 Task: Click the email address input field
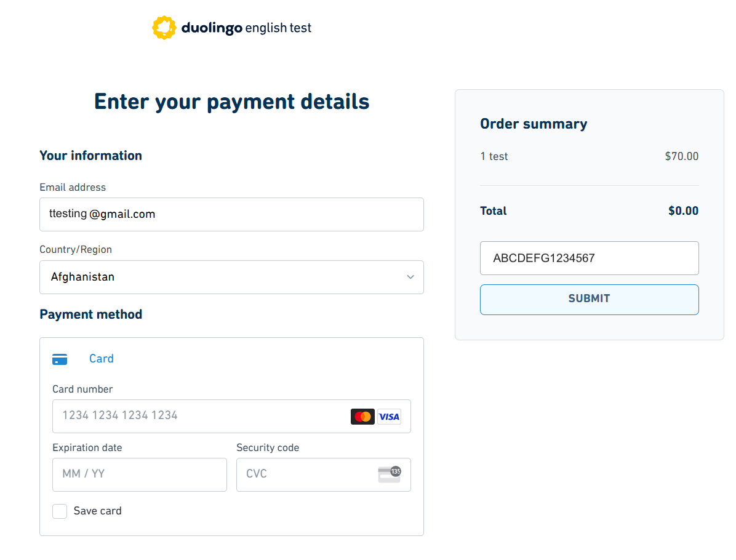(x=231, y=214)
